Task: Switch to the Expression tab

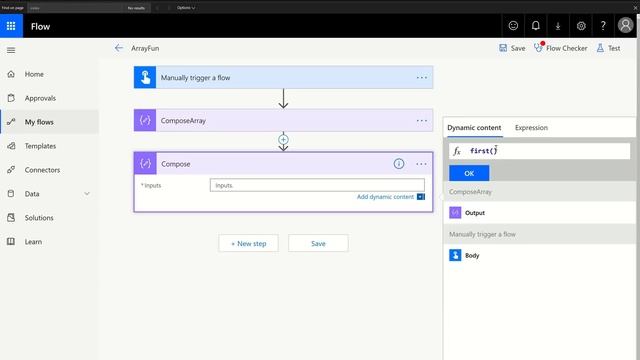Action: pos(531,128)
